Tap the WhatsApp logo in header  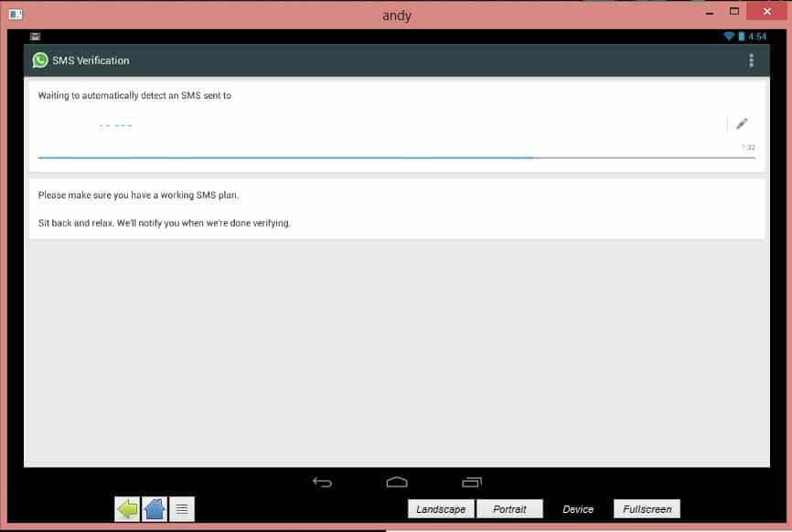coord(40,60)
